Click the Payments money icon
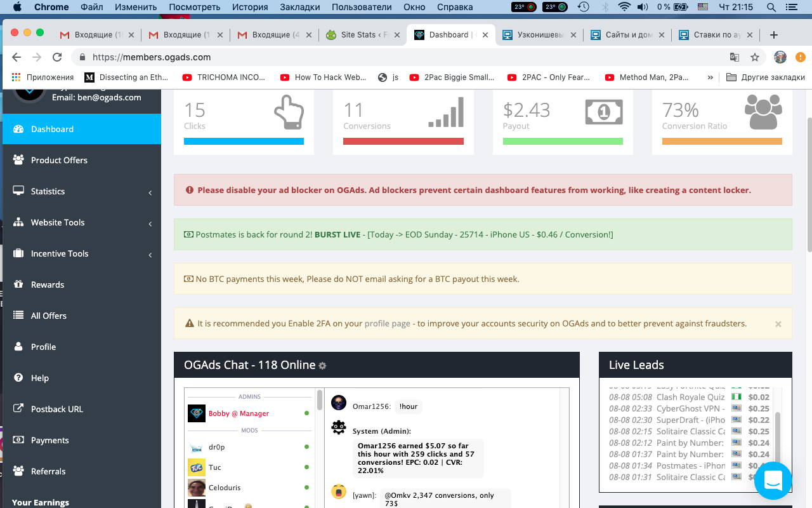812x508 pixels. (18, 440)
